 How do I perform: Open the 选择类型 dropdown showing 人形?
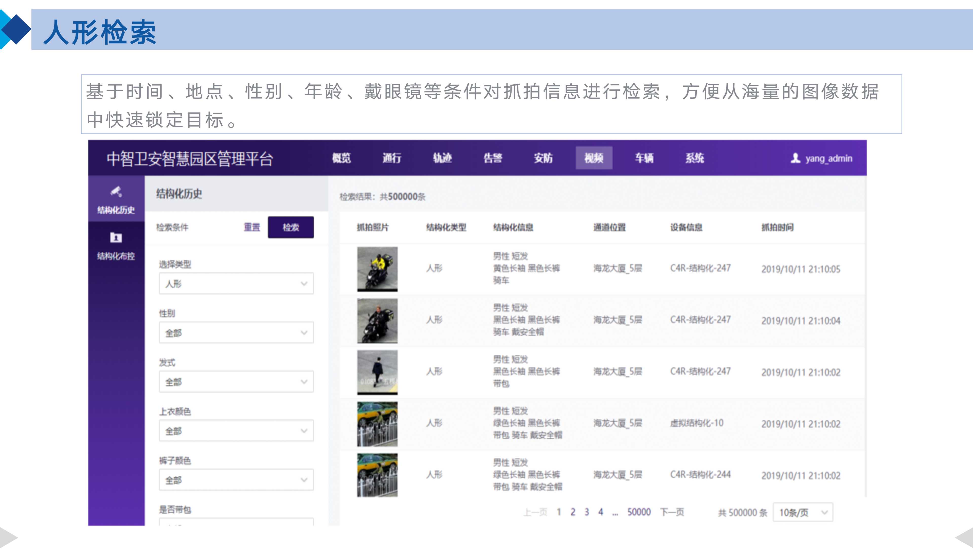click(236, 284)
